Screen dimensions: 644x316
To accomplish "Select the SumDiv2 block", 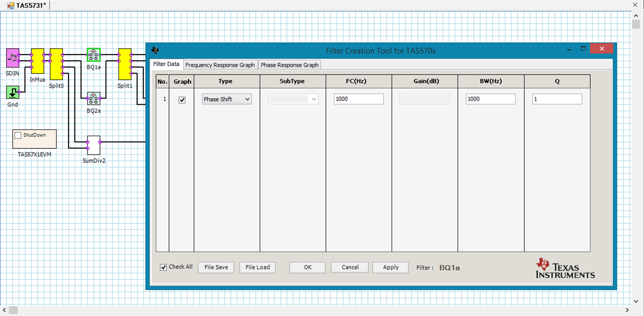I will pyautogui.click(x=94, y=146).
